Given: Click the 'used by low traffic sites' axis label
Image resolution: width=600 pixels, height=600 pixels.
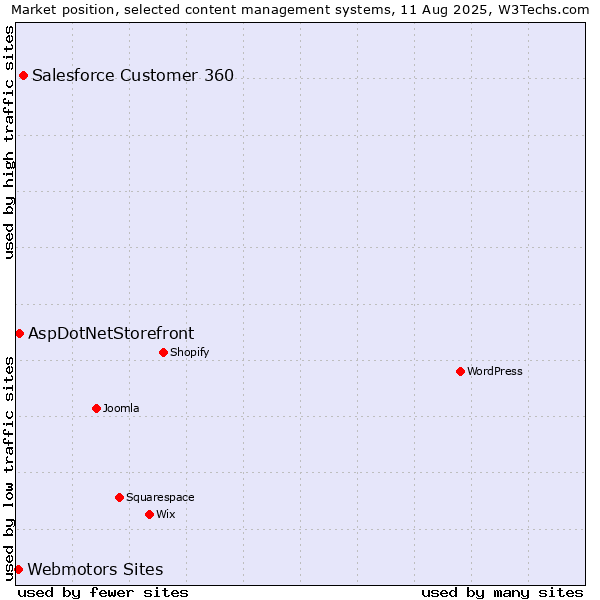Looking at the screenshot, I should pos(8,469).
